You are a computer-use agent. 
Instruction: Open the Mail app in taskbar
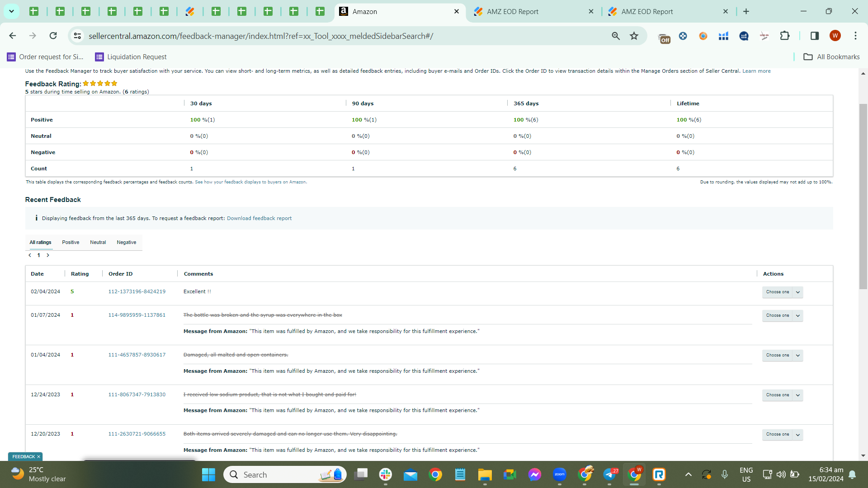(x=410, y=474)
